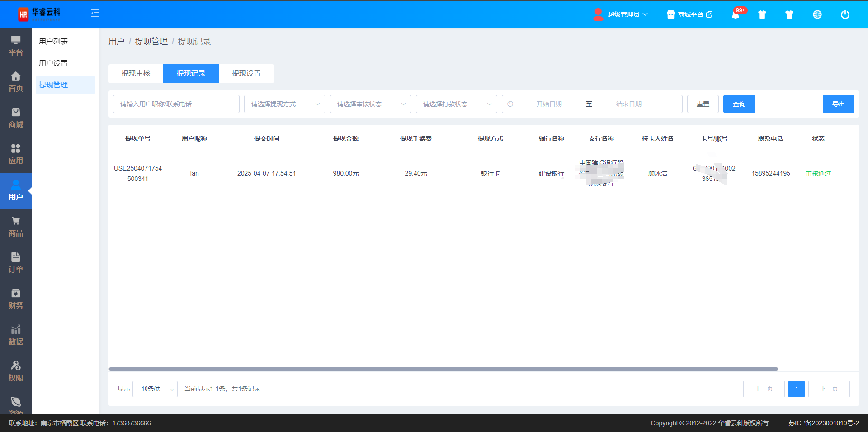Expand the 请选择打款状态 dropdown
The height and width of the screenshot is (432, 868).
(x=456, y=104)
